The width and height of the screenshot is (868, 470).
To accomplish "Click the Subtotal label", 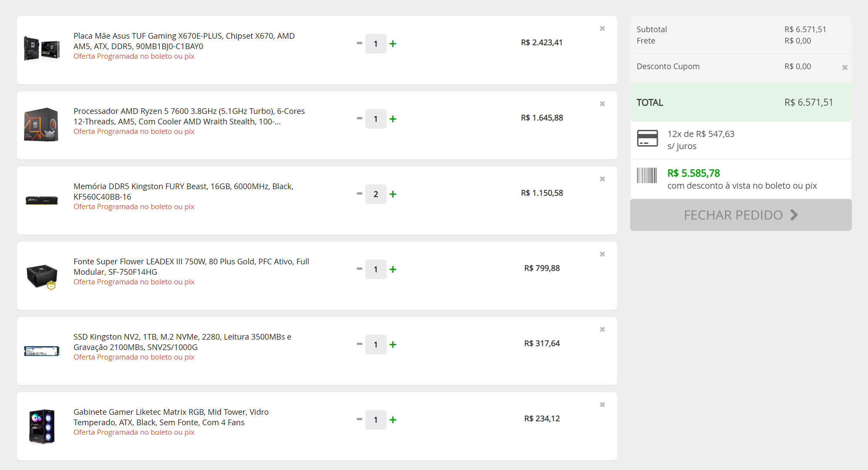I will [651, 30].
